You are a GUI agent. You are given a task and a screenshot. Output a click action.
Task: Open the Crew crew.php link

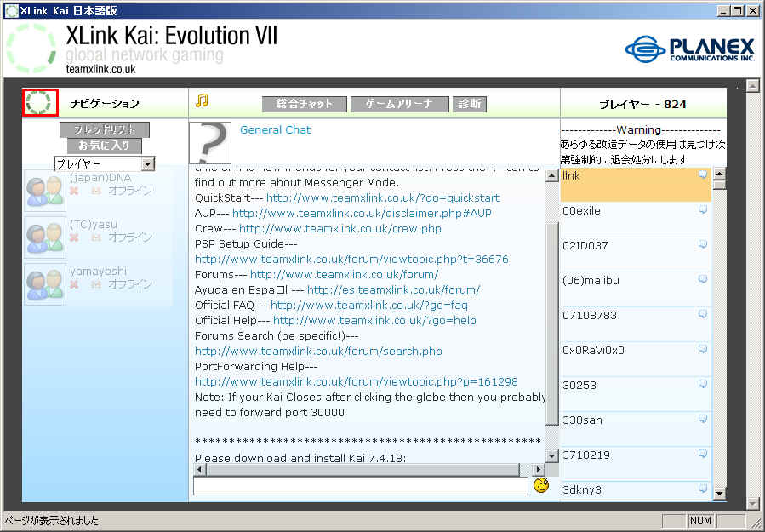click(x=340, y=228)
